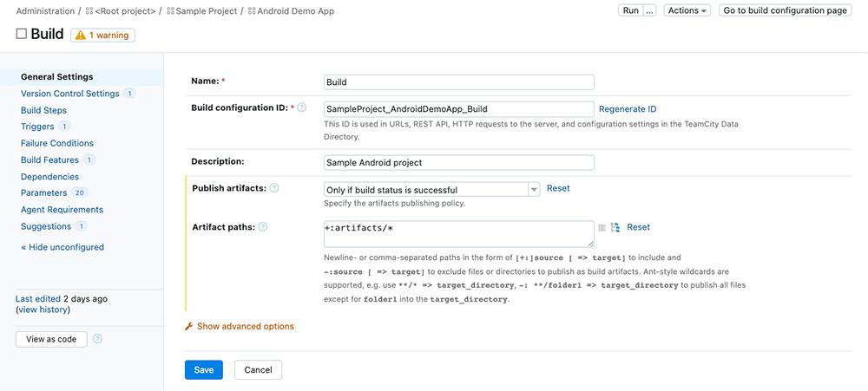Expand the Actions dropdown menu
The width and height of the screenshot is (868, 391).
click(x=687, y=10)
